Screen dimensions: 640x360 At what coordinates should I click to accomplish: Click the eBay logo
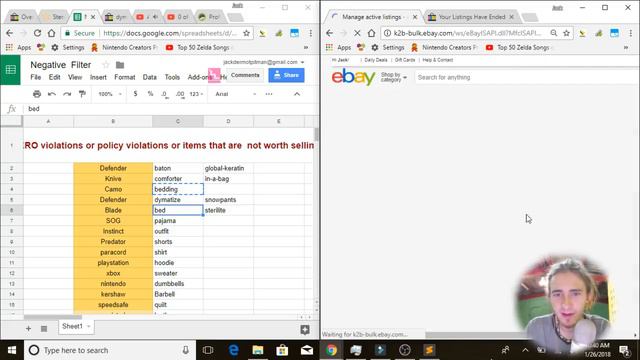pyautogui.click(x=353, y=77)
